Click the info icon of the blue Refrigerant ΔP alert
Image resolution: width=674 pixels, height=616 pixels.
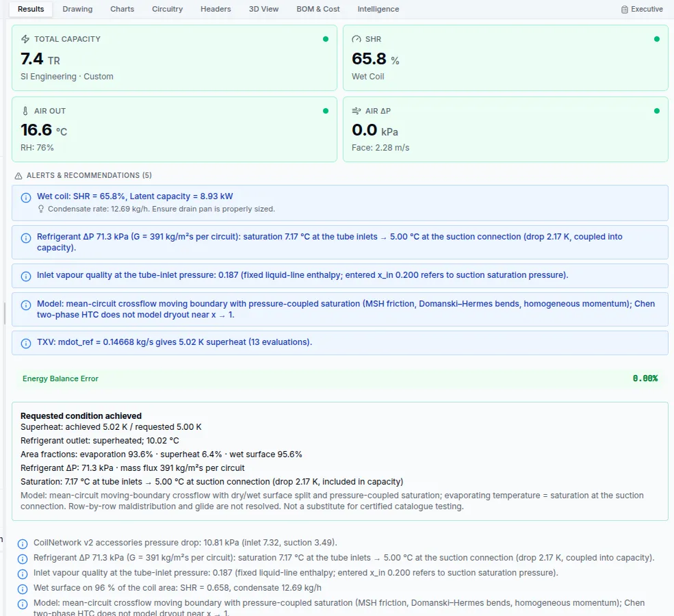point(26,238)
